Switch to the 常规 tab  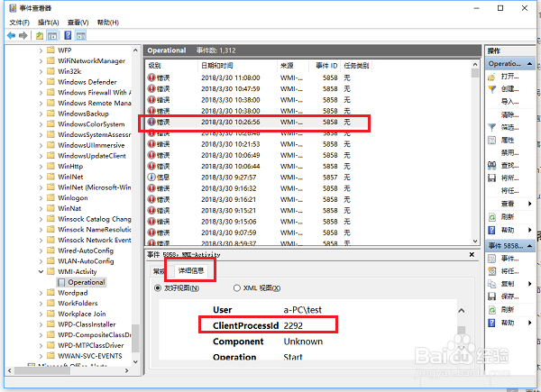click(x=159, y=271)
